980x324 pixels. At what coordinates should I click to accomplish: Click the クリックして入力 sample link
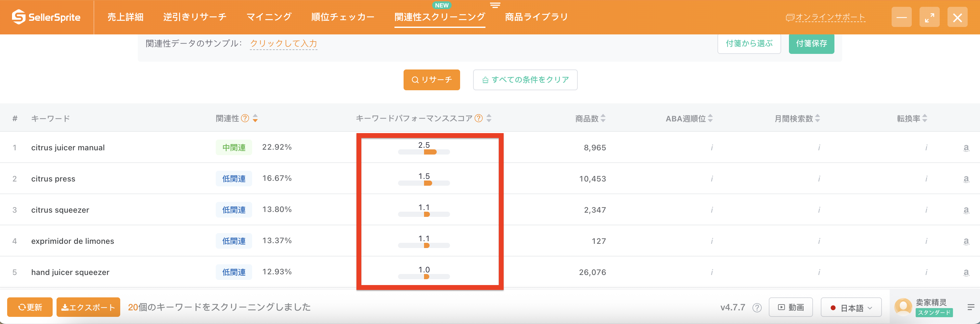[283, 44]
